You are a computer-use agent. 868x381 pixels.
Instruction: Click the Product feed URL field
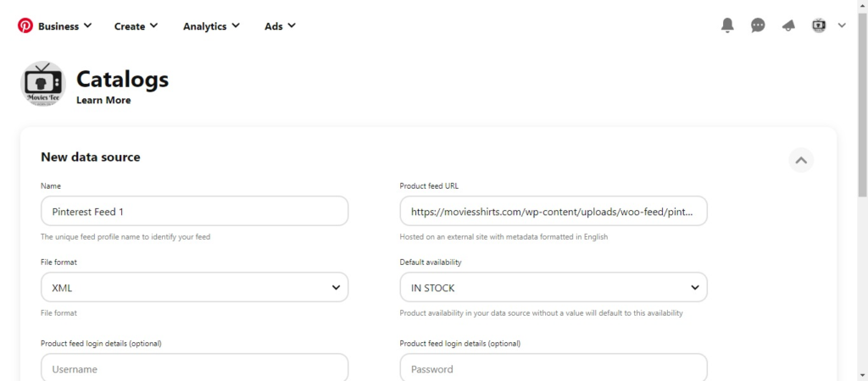click(x=554, y=212)
